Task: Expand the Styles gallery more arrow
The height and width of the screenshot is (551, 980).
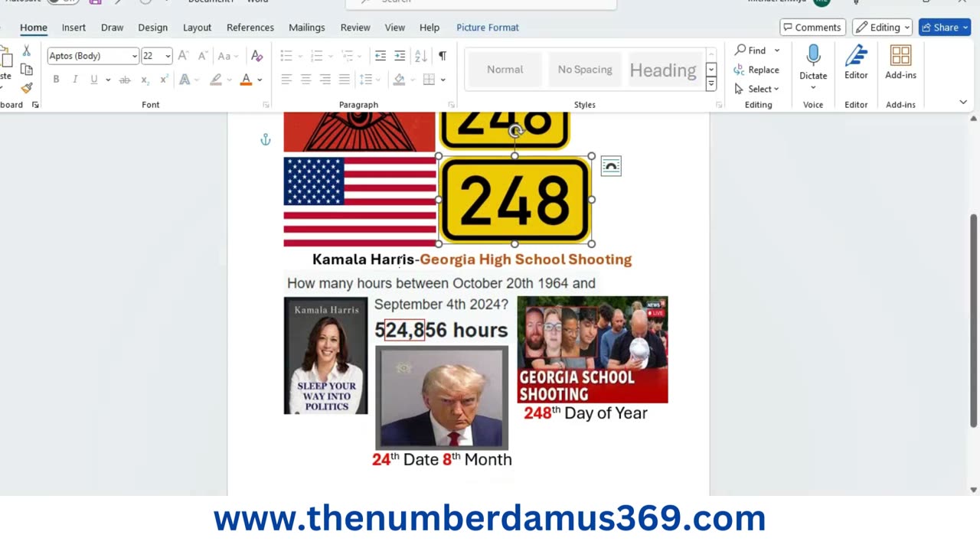Action: 711,84
